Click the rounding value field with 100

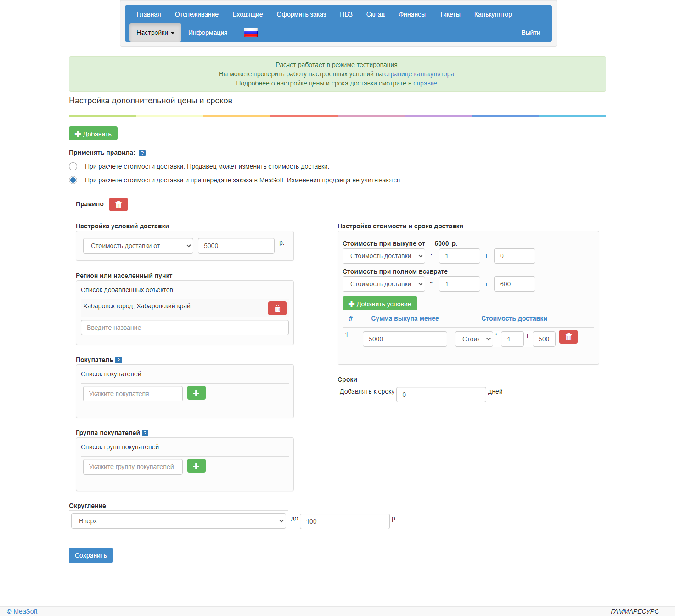tap(345, 521)
